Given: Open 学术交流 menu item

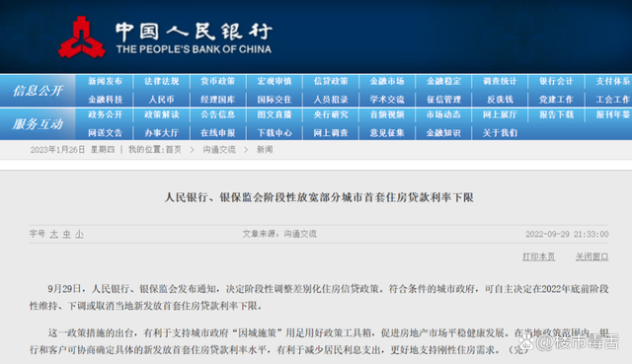Looking at the screenshot, I should tap(387, 100).
